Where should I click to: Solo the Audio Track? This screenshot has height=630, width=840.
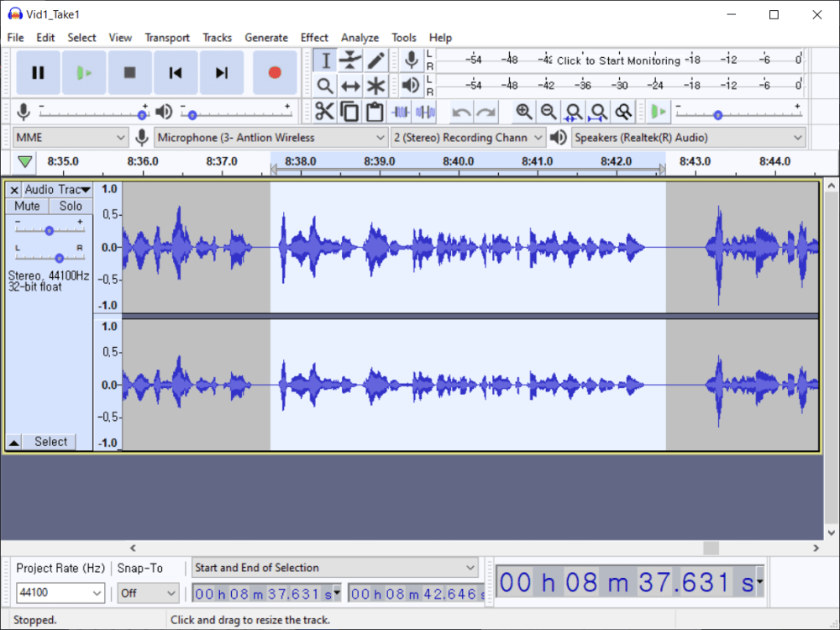point(71,207)
